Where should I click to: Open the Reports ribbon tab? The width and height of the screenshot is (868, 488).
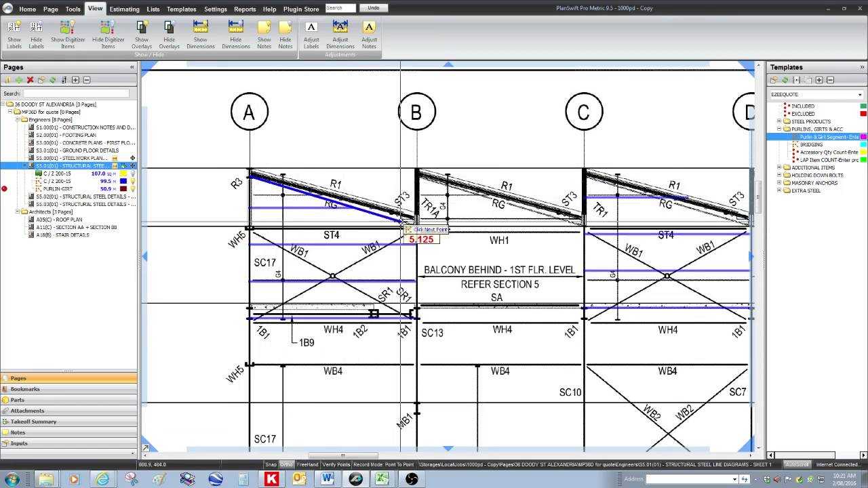point(245,9)
